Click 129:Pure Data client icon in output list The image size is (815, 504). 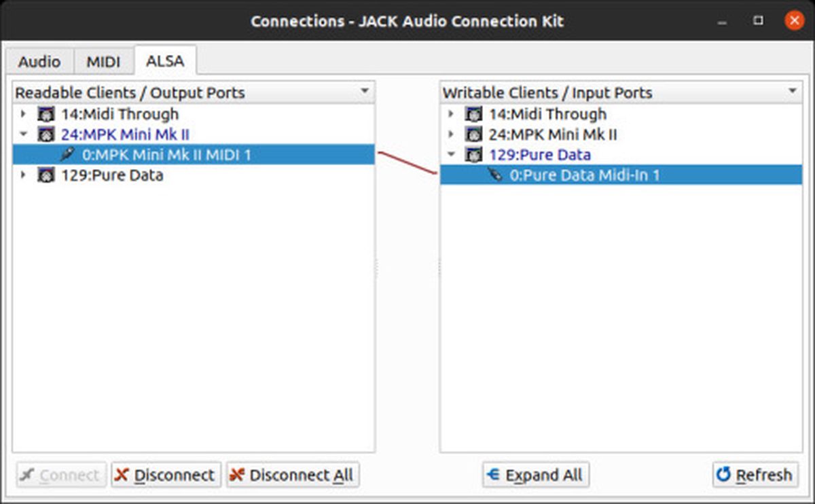[x=46, y=175]
